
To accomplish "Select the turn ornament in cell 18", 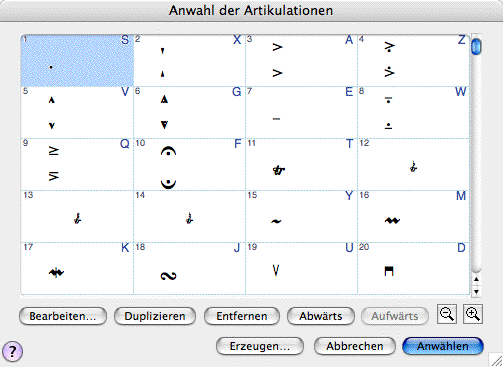I will (189, 268).
